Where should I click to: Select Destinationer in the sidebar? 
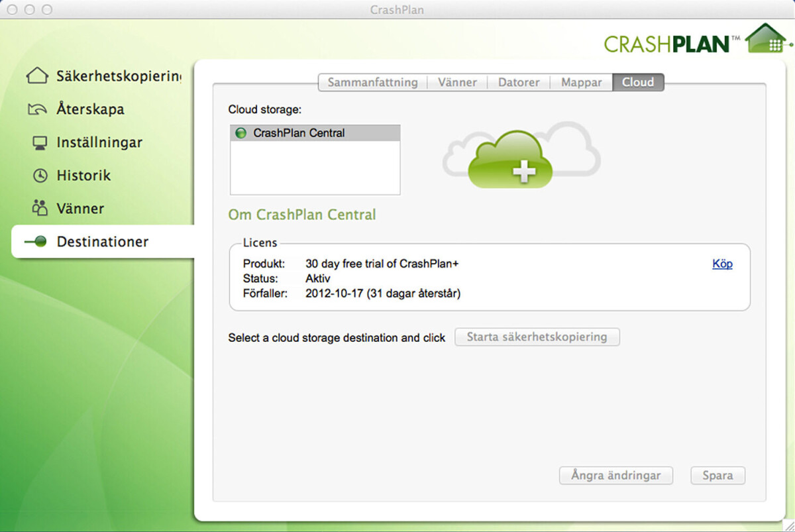pos(103,242)
